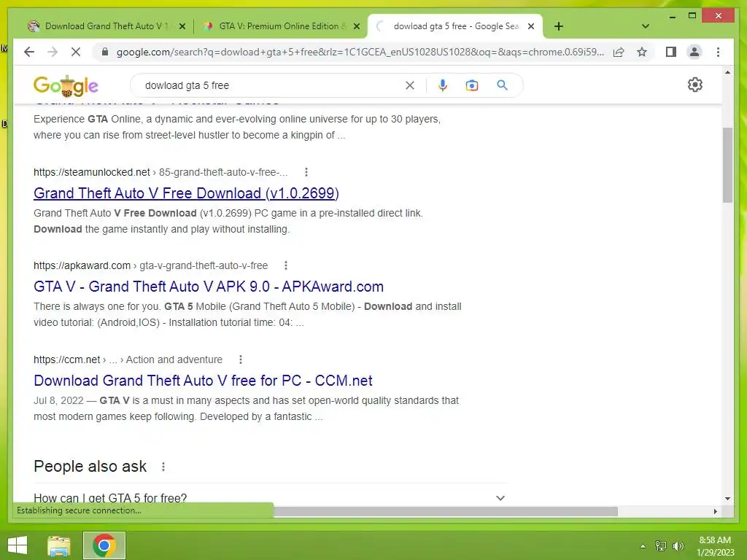Clear the Google search box
Image resolution: width=747 pixels, height=560 pixels.
coord(410,85)
